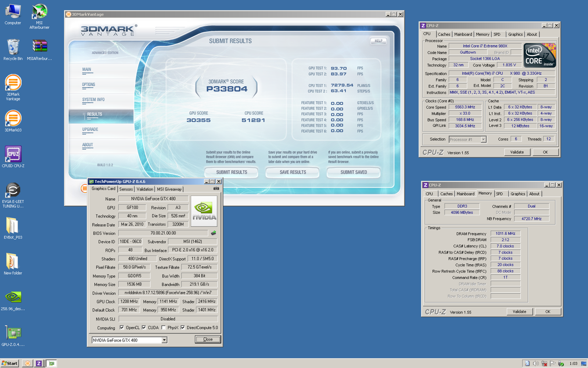The width and height of the screenshot is (588, 368).
Task: Toggle the DirectCompute 5.0 checkbox
Action: pos(182,328)
